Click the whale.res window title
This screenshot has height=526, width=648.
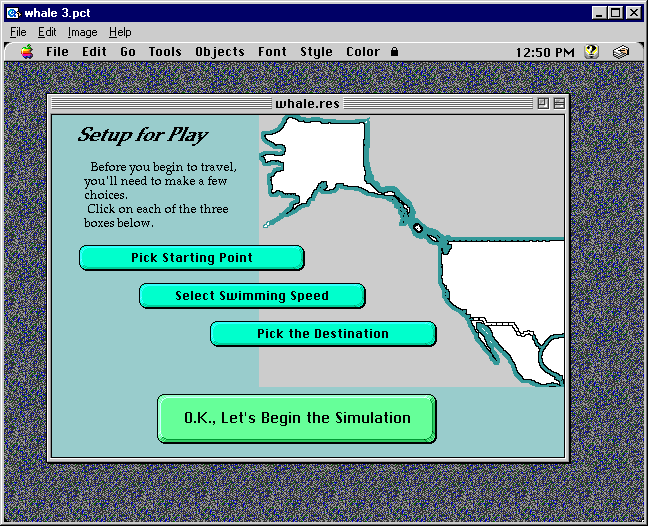tap(307, 103)
